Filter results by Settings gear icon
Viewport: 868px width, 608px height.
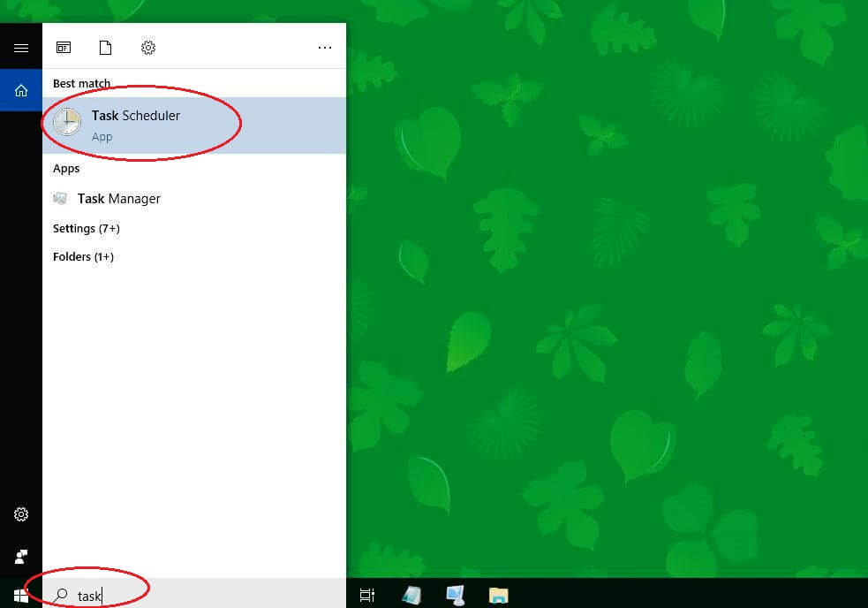[147, 48]
